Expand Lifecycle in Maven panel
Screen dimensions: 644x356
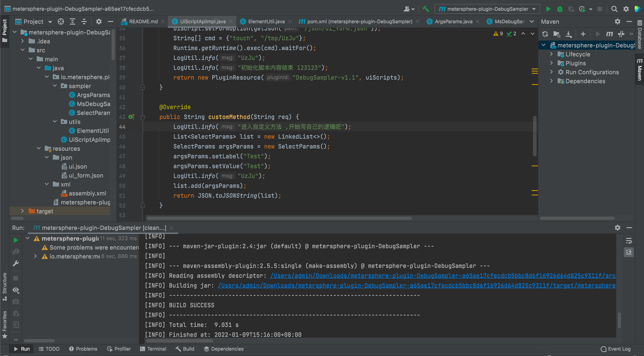(x=552, y=54)
